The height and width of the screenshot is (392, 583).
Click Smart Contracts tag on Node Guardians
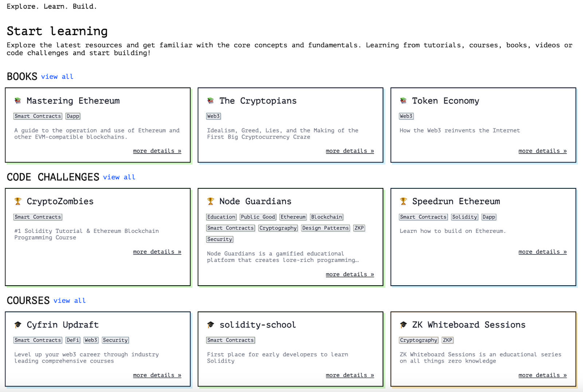tap(231, 228)
